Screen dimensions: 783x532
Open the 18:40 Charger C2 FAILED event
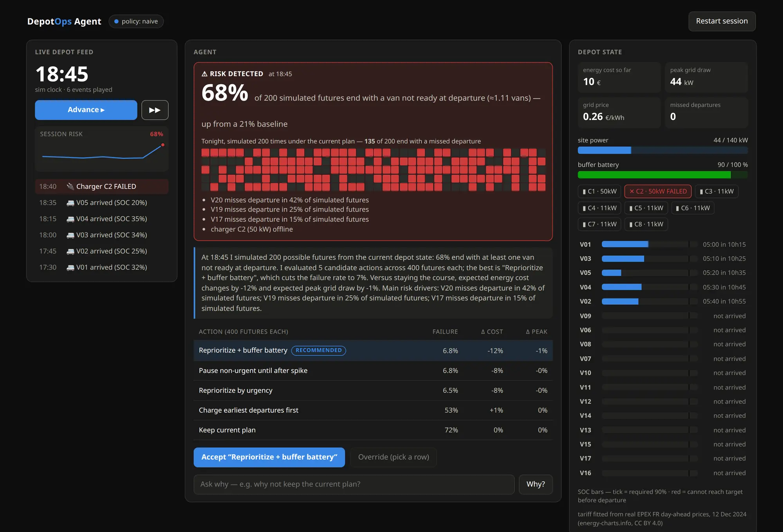[x=102, y=187]
